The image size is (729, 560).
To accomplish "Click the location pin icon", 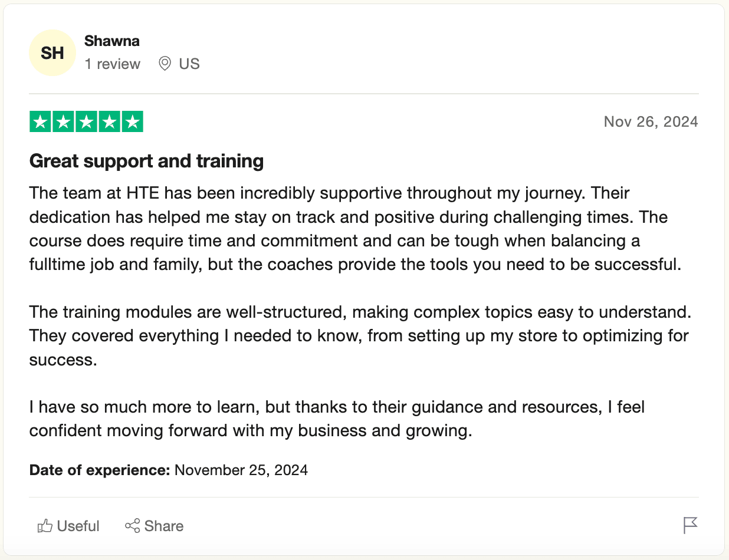I will (x=165, y=64).
